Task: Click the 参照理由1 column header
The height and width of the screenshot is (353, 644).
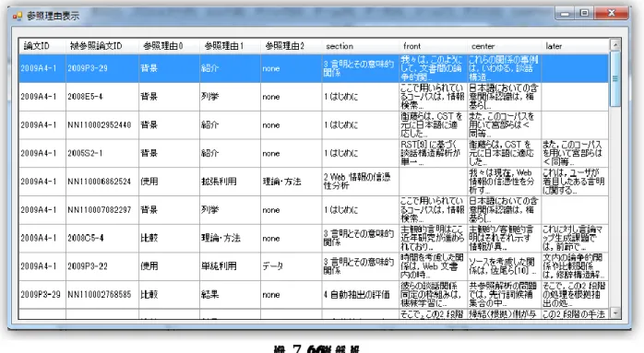Action: (x=230, y=46)
